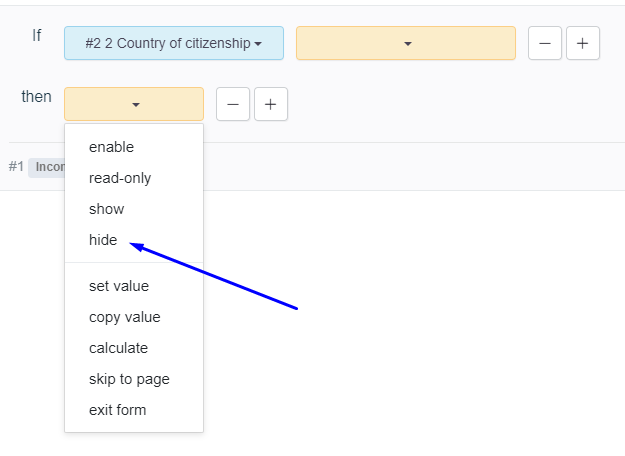Pick 'show' in the action menu
The height and width of the screenshot is (456, 625).
click(106, 209)
